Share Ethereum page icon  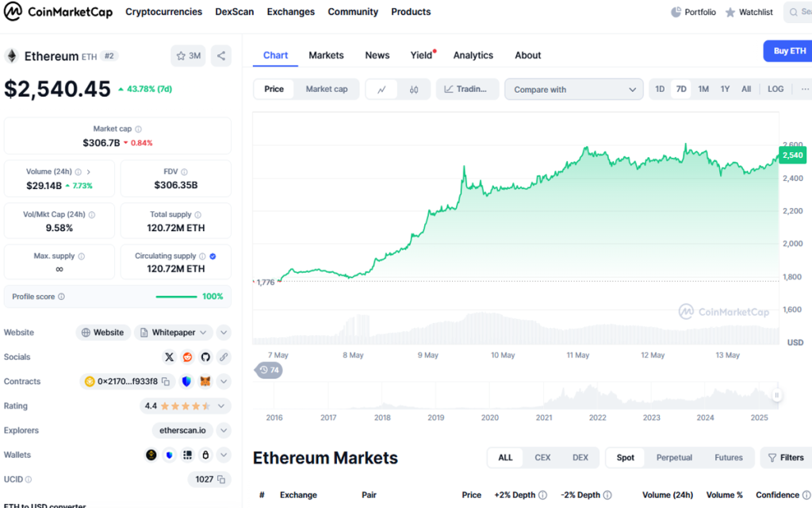pos(221,56)
